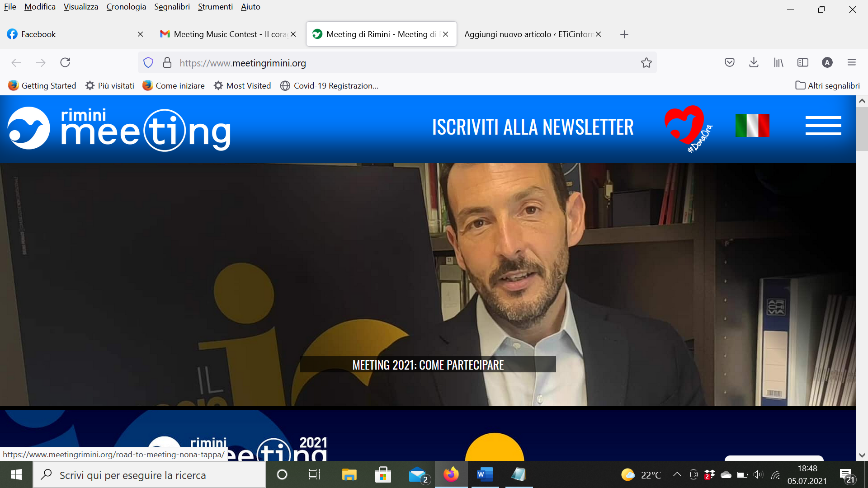Click the weather 22°C widget

click(641, 475)
